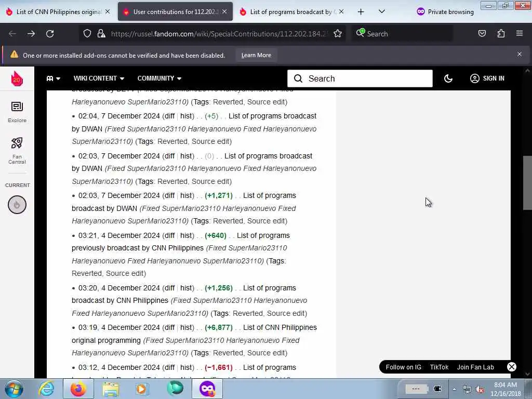Close the User contributions tab

coord(224,11)
